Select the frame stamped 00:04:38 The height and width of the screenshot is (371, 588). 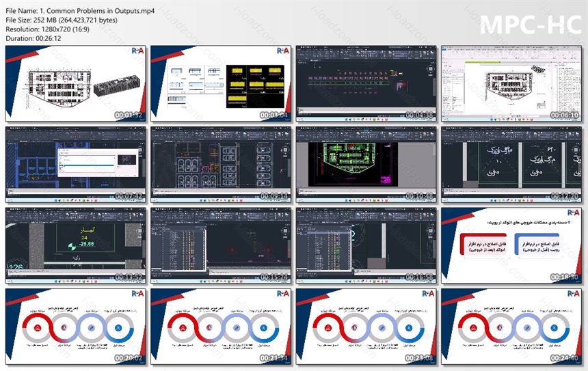[366, 84]
